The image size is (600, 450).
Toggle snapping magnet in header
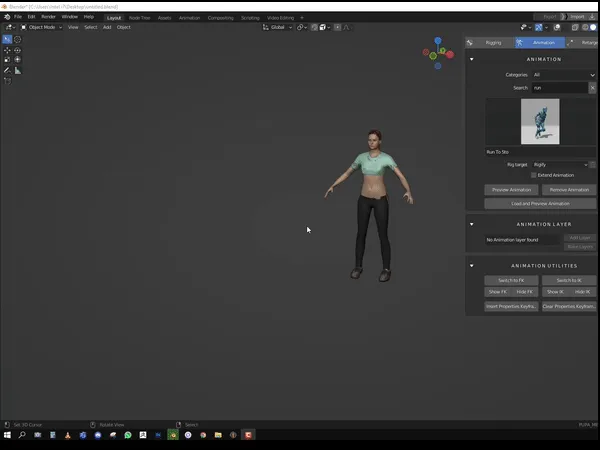(314, 27)
